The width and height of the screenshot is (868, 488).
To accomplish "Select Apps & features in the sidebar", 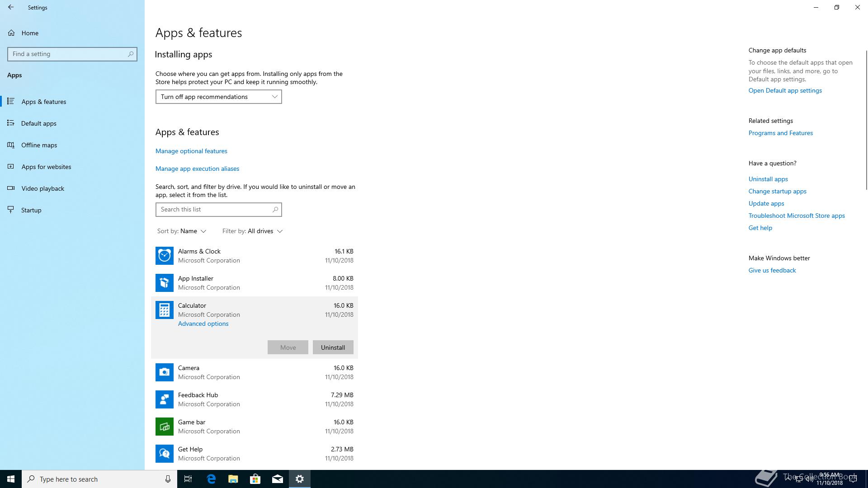I will tap(72, 102).
